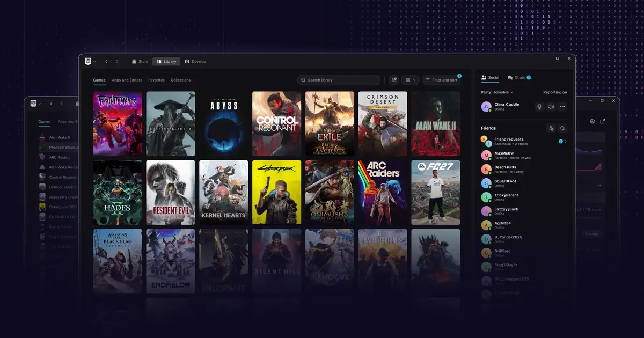
Task: Select the Library tab
Action: [x=166, y=62]
